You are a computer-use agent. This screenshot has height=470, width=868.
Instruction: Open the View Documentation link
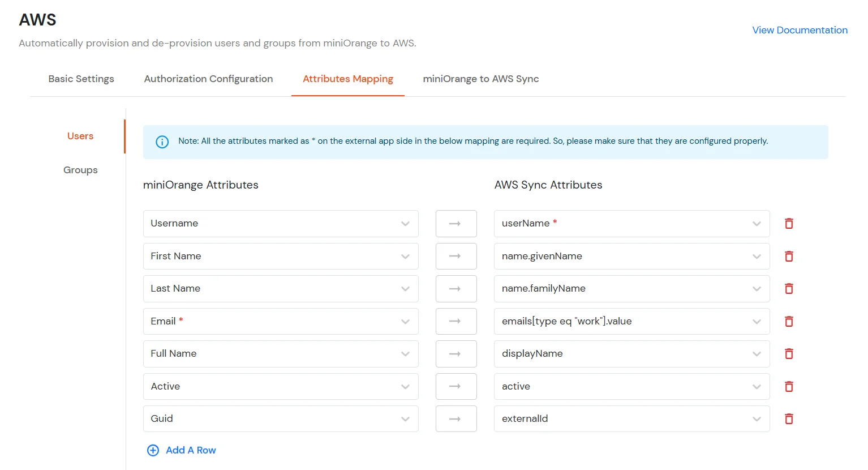click(800, 30)
